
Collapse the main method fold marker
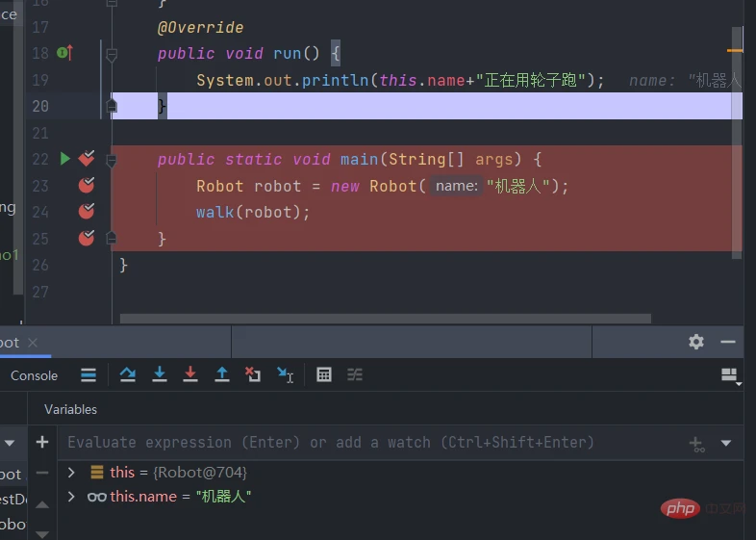112,161
